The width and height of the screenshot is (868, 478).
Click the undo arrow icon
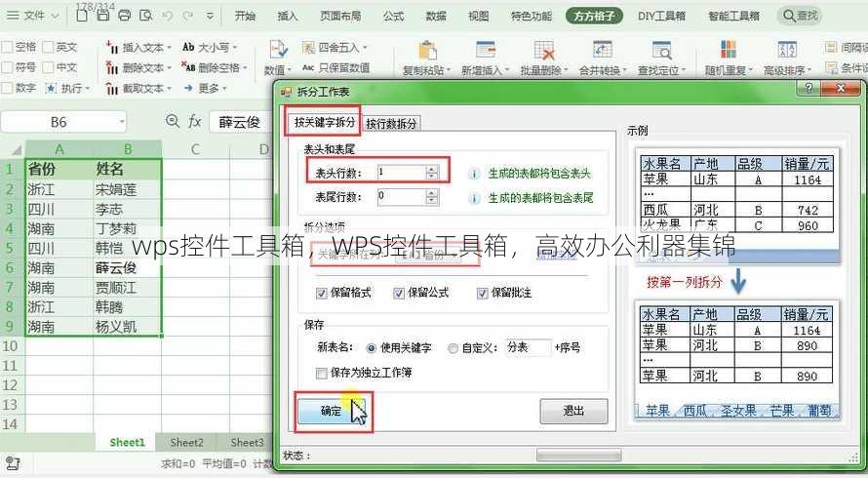(168, 16)
